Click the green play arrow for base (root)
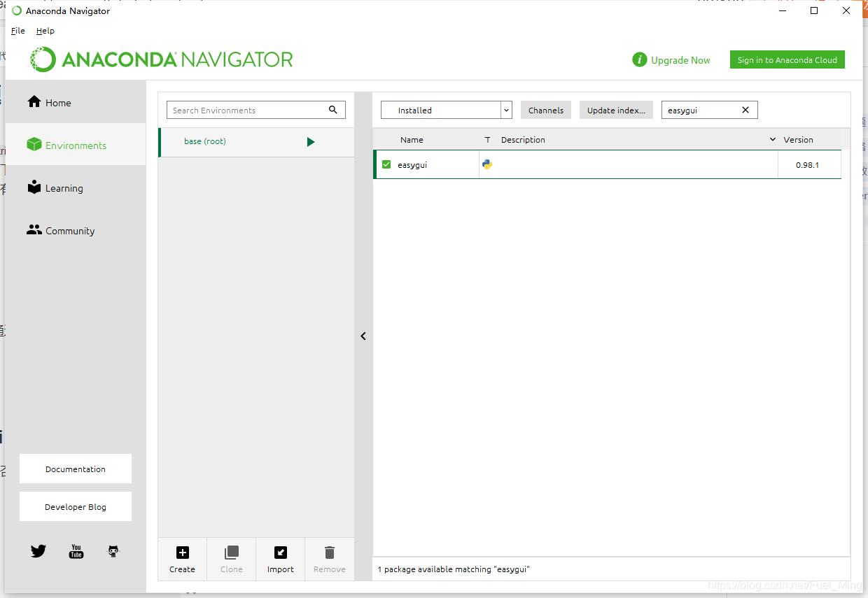This screenshot has height=598, width=868. click(x=311, y=142)
